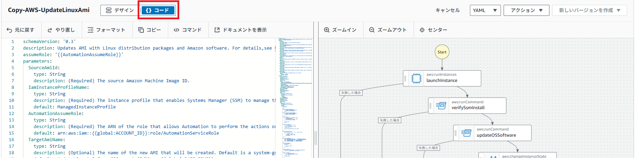This screenshot has width=644, height=158.
Task: Open 新しいバージョンを作成 dropdown button
Action: (589, 10)
